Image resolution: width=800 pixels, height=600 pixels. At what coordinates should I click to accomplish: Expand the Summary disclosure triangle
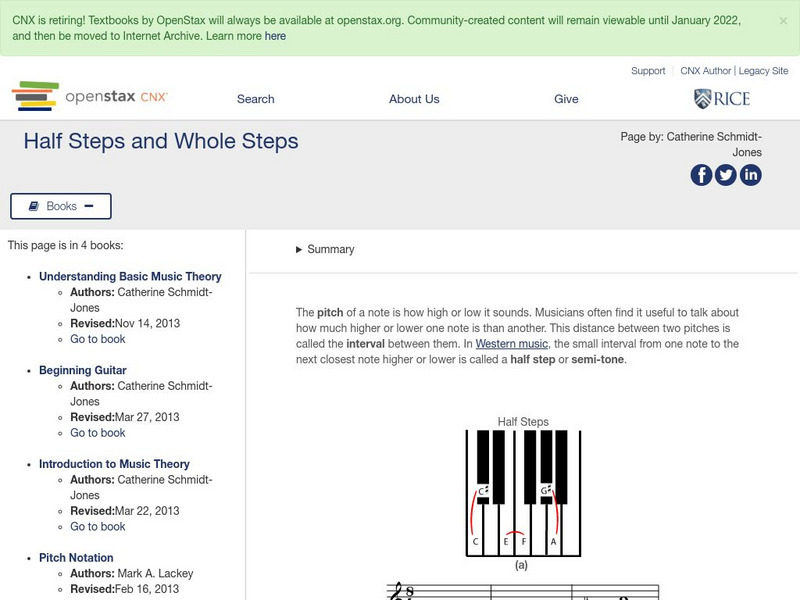click(x=299, y=250)
